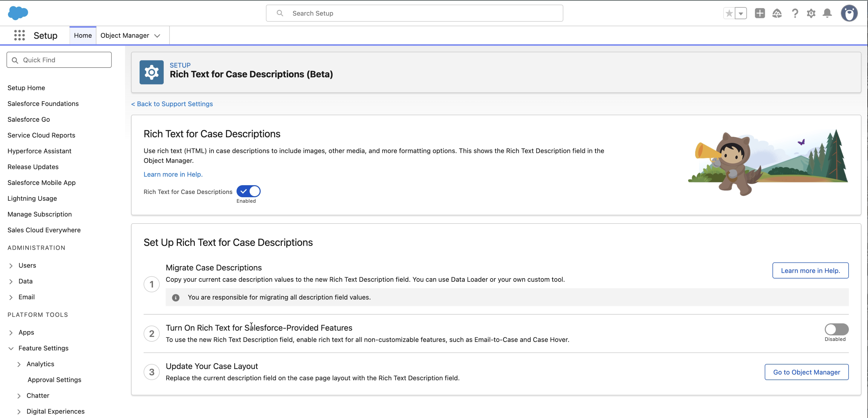Open Manage Subscription in sidebar
Viewport: 868px width, 418px height.
40,214
